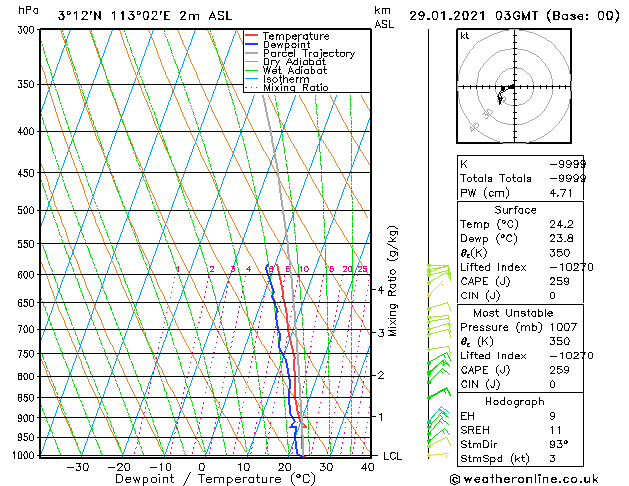This screenshot has width=629, height=486.
Task: Click the Most Unstable section heading
Action: point(513,313)
